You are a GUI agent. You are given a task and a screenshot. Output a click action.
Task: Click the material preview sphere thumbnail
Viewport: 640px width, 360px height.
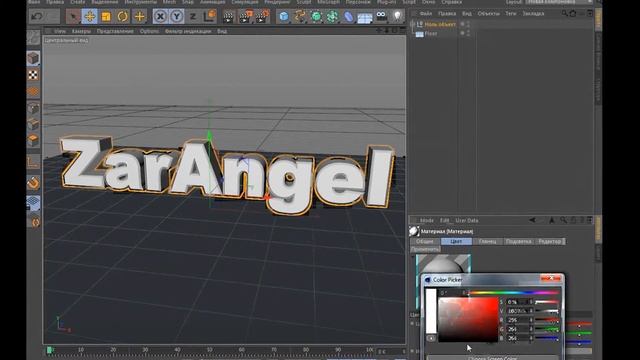pos(443,264)
